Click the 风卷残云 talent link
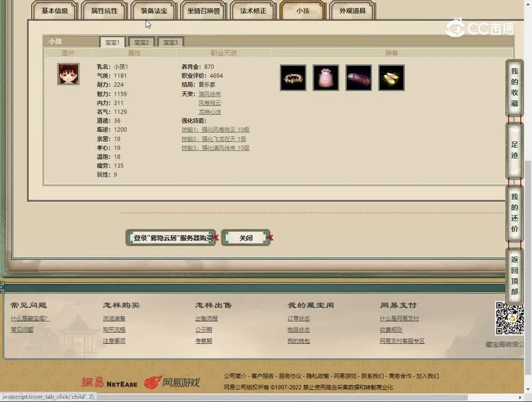The width and height of the screenshot is (532, 402). pos(210,103)
